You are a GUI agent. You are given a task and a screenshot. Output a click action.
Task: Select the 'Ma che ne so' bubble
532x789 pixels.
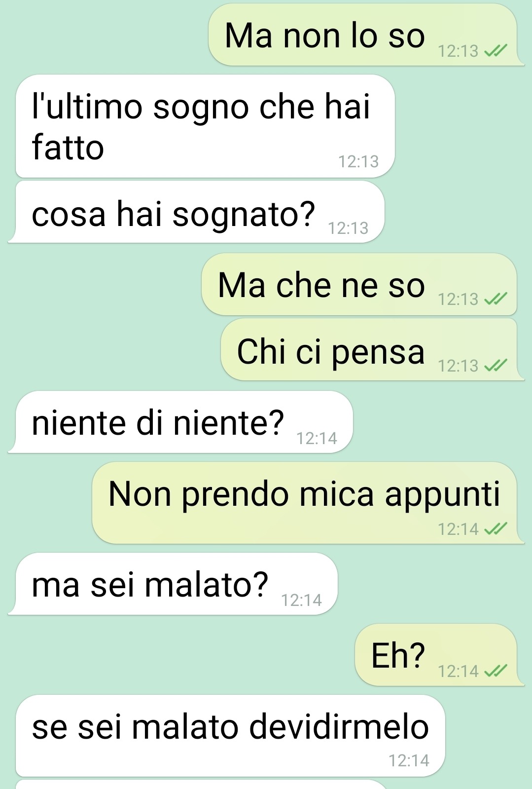[x=359, y=284]
